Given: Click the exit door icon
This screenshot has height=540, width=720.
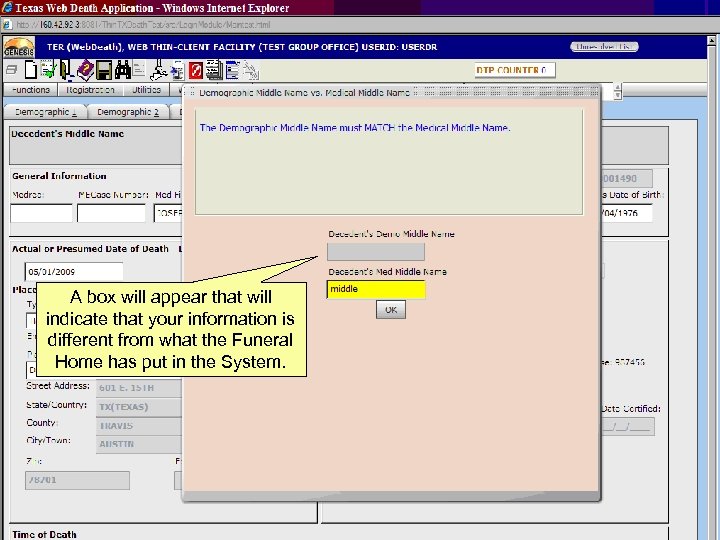Looking at the screenshot, I should coord(67,70).
